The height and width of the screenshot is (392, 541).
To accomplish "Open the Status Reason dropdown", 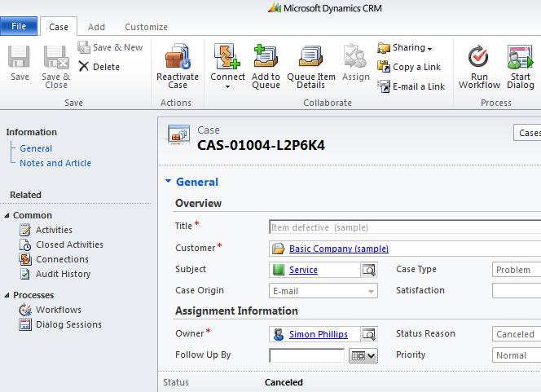I will (x=517, y=334).
